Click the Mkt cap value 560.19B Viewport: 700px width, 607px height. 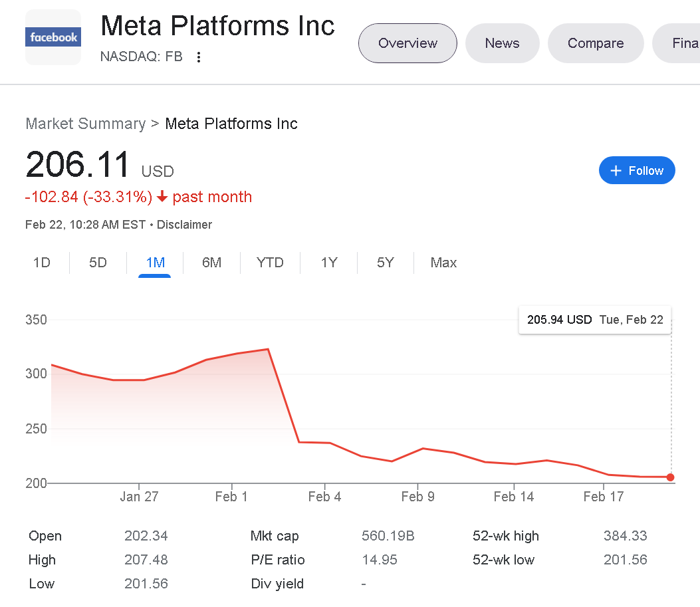point(388,536)
